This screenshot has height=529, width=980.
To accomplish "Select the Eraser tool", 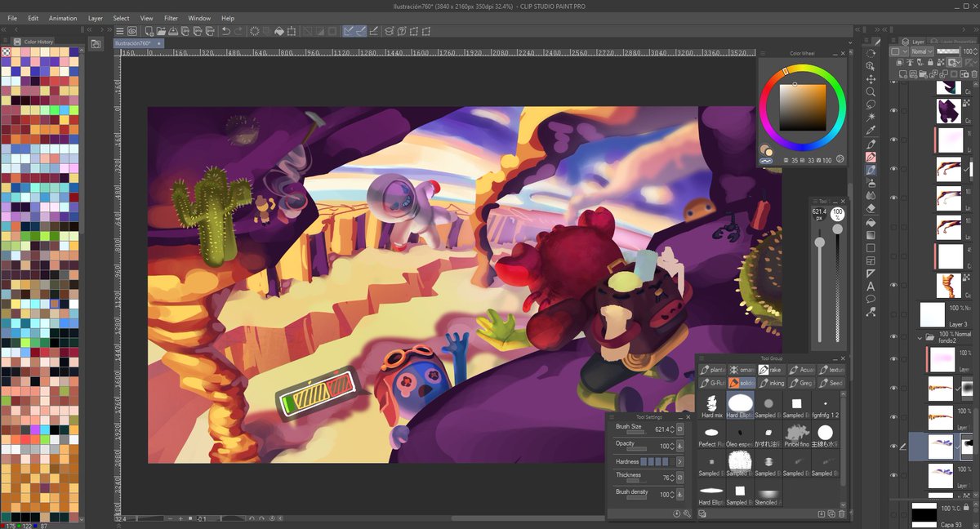I will coord(871,208).
